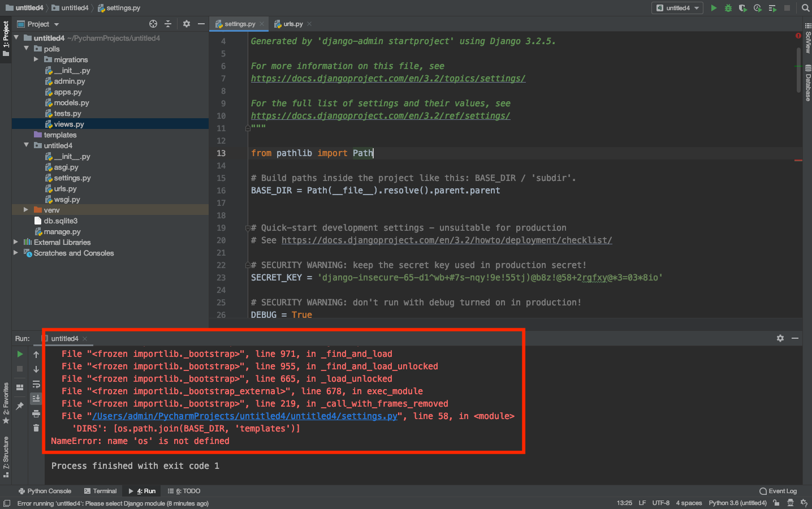Image resolution: width=812 pixels, height=509 pixels.
Task: Jump up the stack trace with up arrow
Action: pos(36,354)
